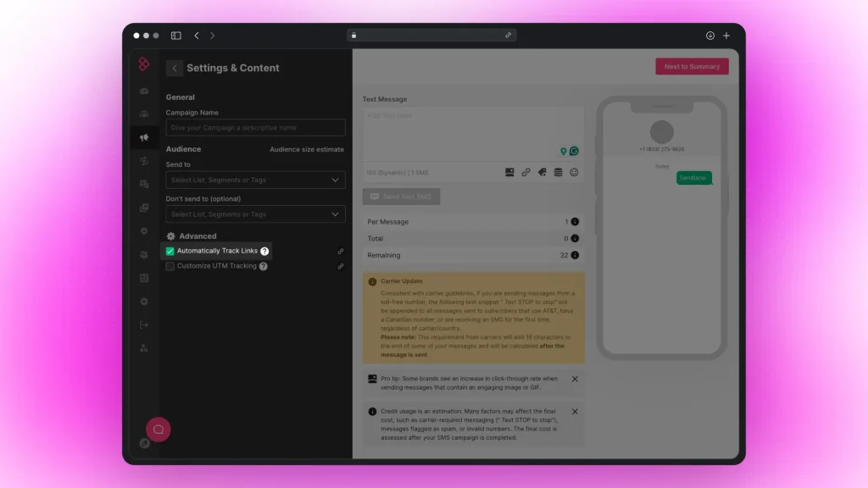This screenshot has width=868, height=488.
Task: Open the coupon tag icon in the message toolbar
Action: (x=542, y=172)
